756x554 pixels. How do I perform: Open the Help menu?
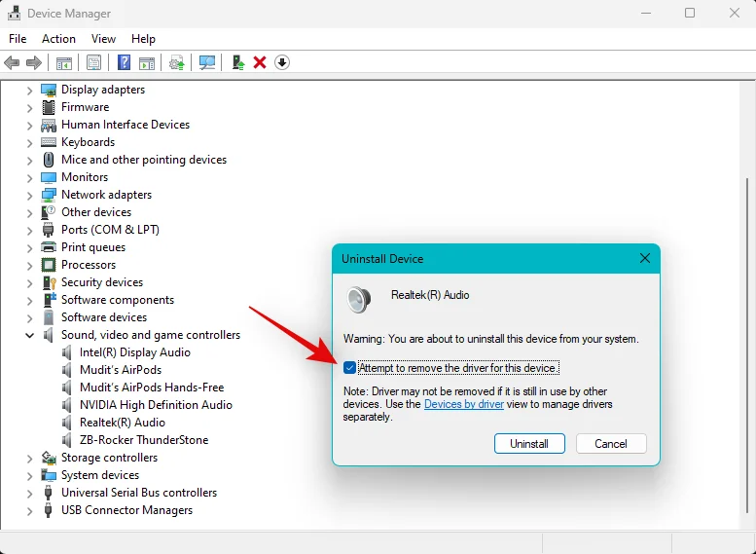143,39
